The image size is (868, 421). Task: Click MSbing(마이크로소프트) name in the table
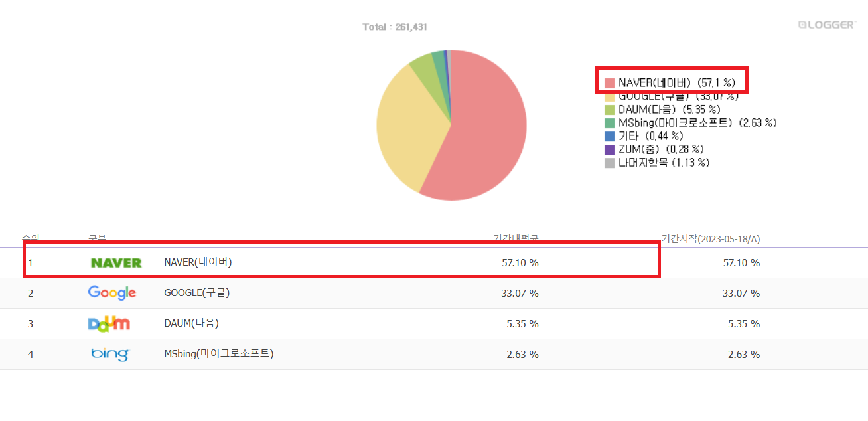point(219,354)
